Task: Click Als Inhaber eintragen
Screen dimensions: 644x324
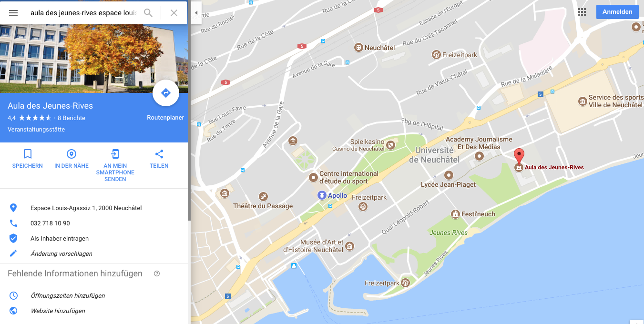Action: point(60,238)
